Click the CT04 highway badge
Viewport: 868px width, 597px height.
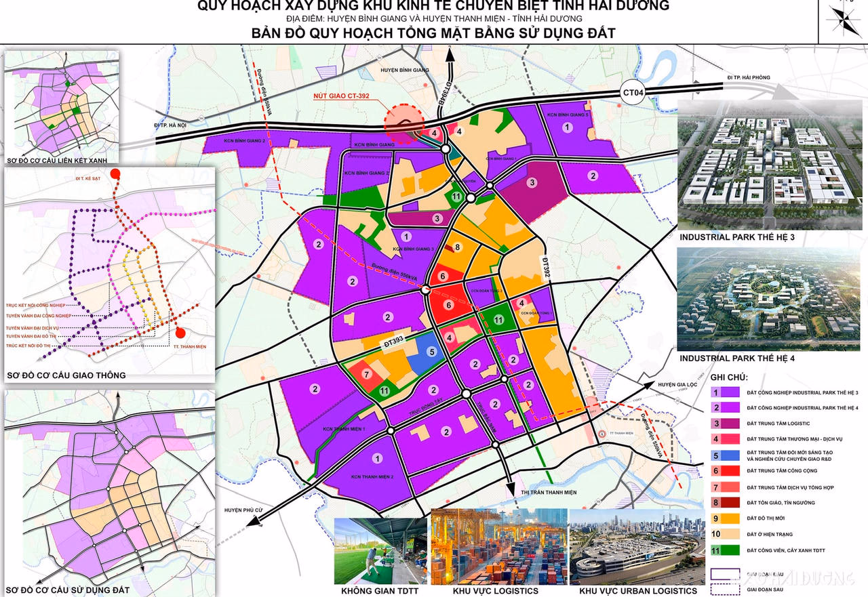pos(635,91)
